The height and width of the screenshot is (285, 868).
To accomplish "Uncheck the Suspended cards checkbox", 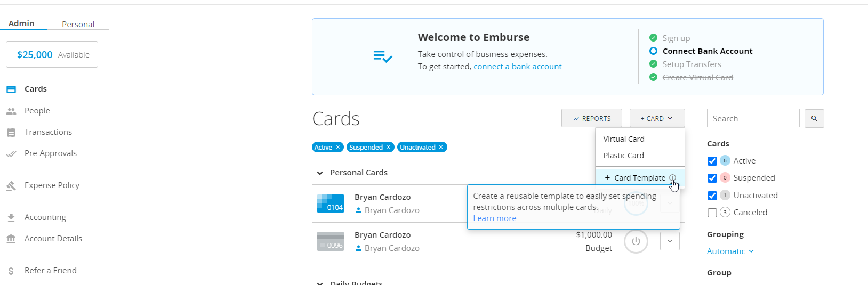I will 712,178.
